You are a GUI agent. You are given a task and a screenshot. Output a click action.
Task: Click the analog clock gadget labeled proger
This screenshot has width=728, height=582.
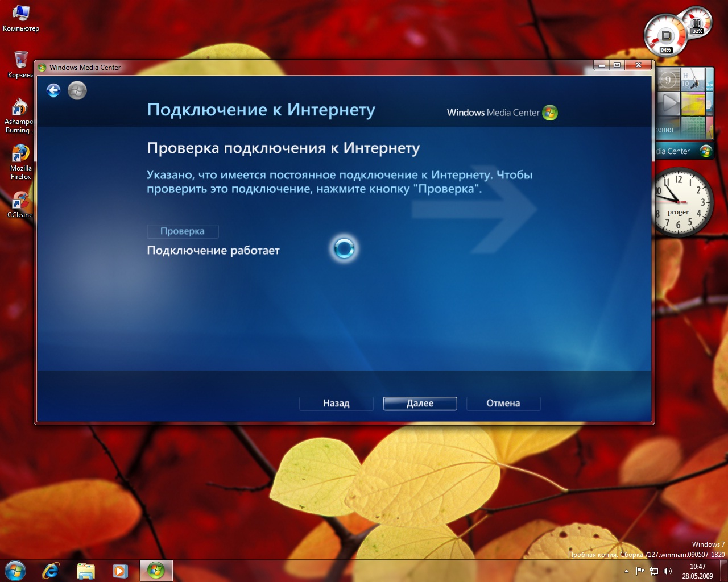681,202
